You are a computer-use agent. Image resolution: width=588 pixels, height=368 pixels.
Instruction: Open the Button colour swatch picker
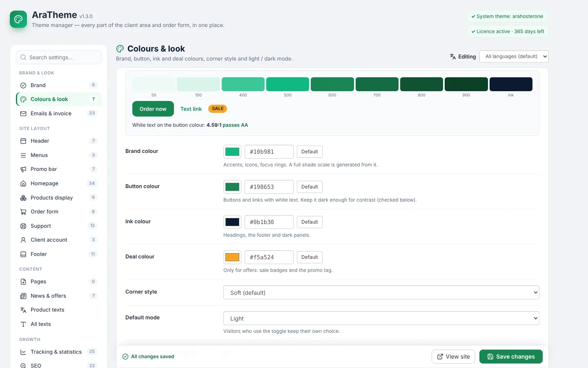(232, 187)
